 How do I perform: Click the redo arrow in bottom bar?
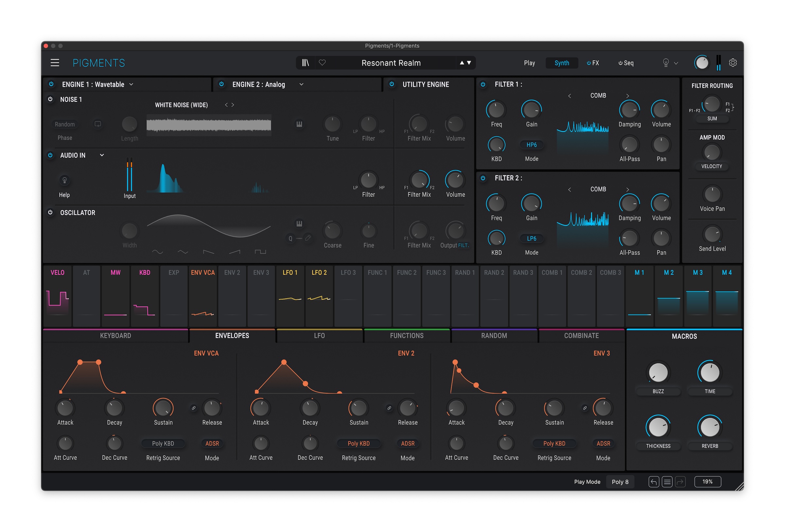point(680,482)
